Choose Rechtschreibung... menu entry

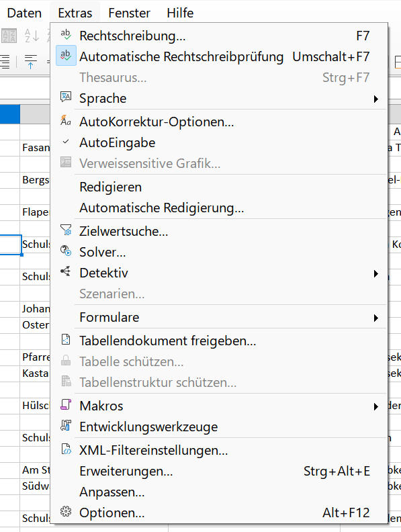coord(219,36)
